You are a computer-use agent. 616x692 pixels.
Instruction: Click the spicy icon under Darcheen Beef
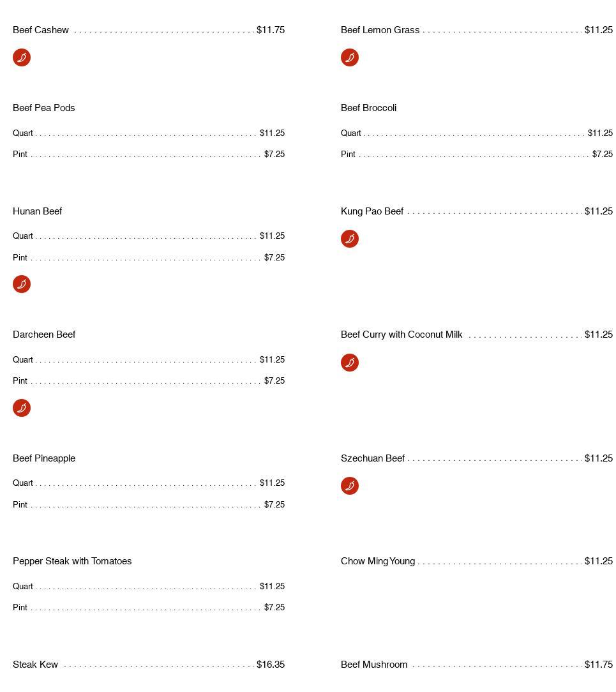[22, 408]
